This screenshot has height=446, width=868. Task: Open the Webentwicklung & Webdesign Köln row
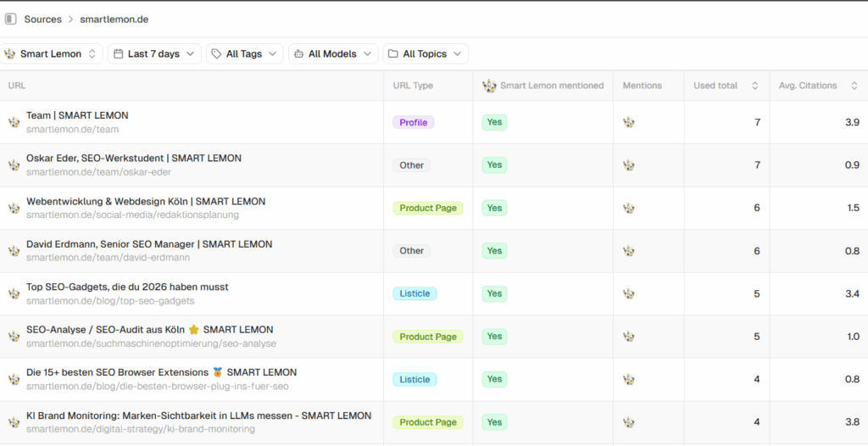434,208
